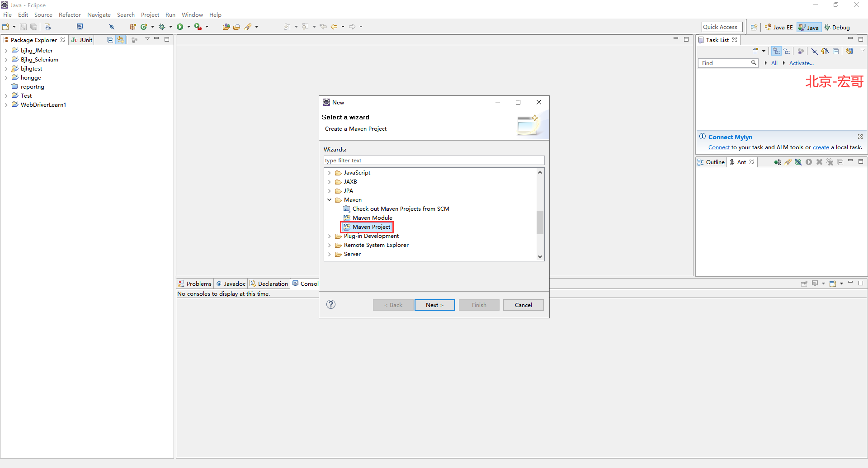Click New Task icon in Task List

pyautogui.click(x=755, y=51)
